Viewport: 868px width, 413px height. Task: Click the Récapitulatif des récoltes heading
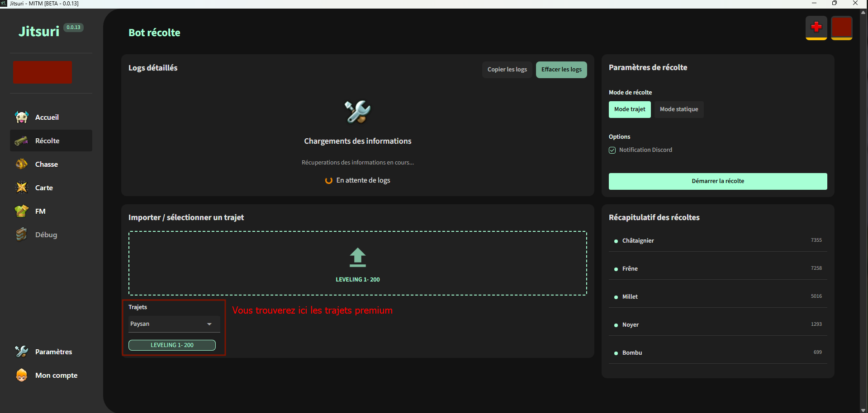[x=654, y=217]
